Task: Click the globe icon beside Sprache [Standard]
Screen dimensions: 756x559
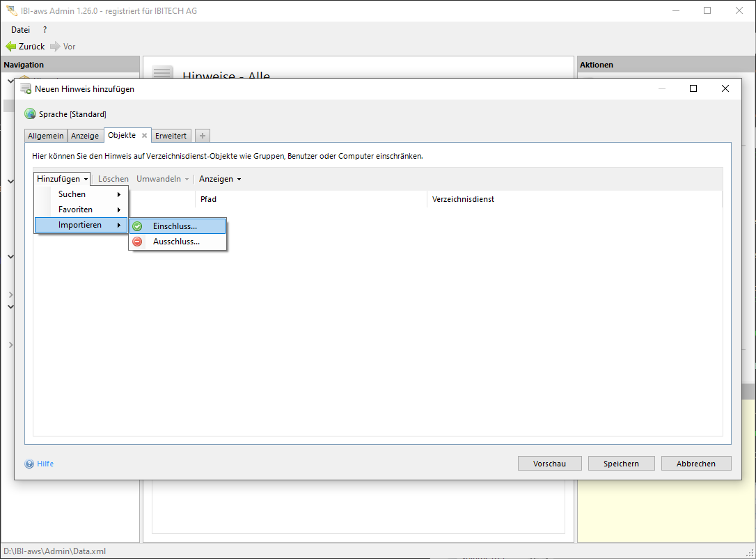Action: tap(30, 114)
